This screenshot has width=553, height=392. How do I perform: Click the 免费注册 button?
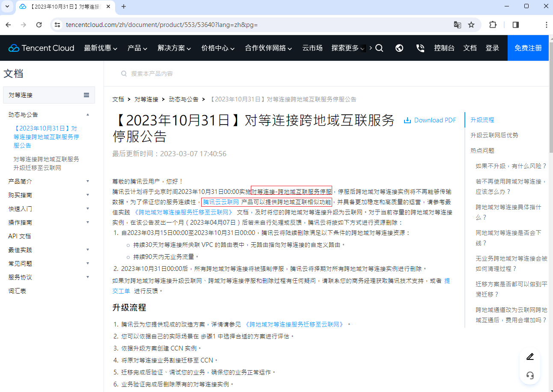click(x=528, y=48)
